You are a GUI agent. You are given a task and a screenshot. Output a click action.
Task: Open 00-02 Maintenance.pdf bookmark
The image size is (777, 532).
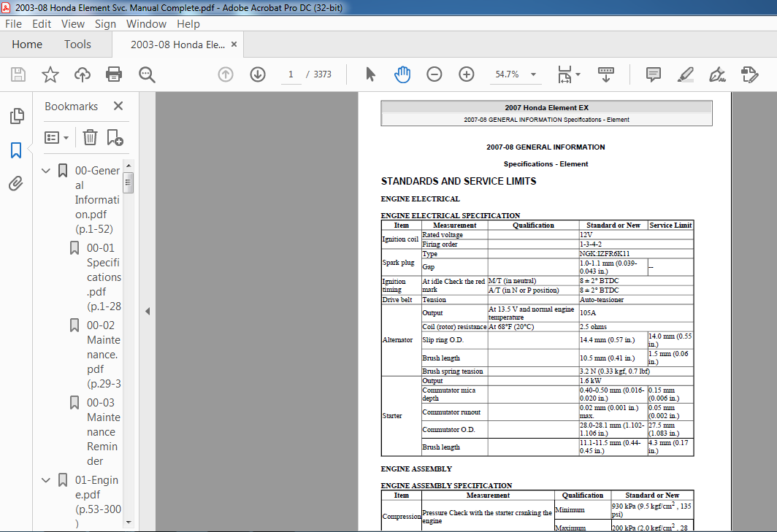click(x=104, y=354)
